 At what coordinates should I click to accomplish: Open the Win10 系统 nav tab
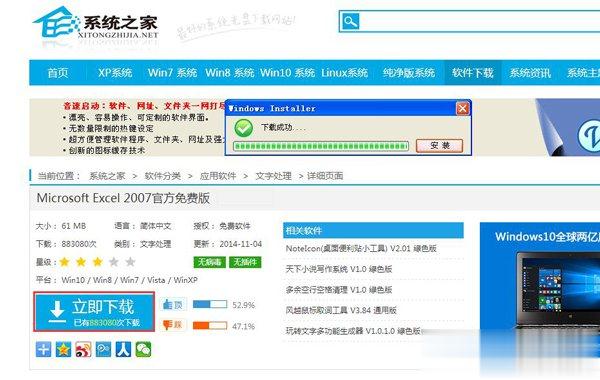[287, 73]
